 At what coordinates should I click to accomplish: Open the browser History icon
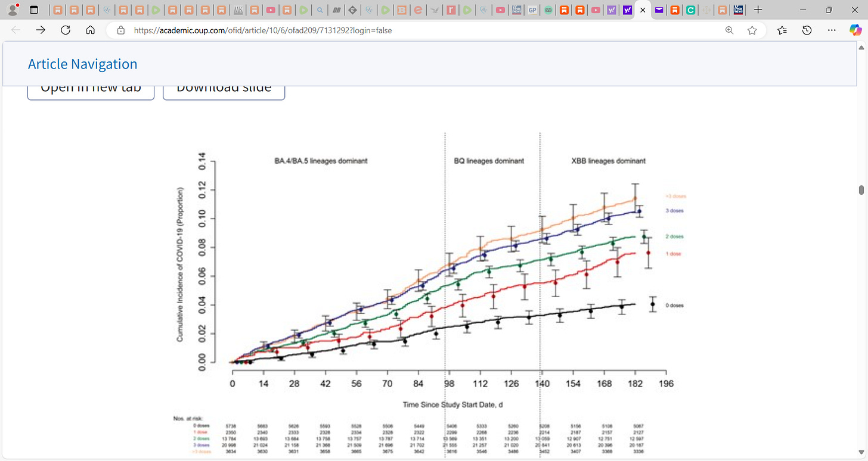coord(807,30)
